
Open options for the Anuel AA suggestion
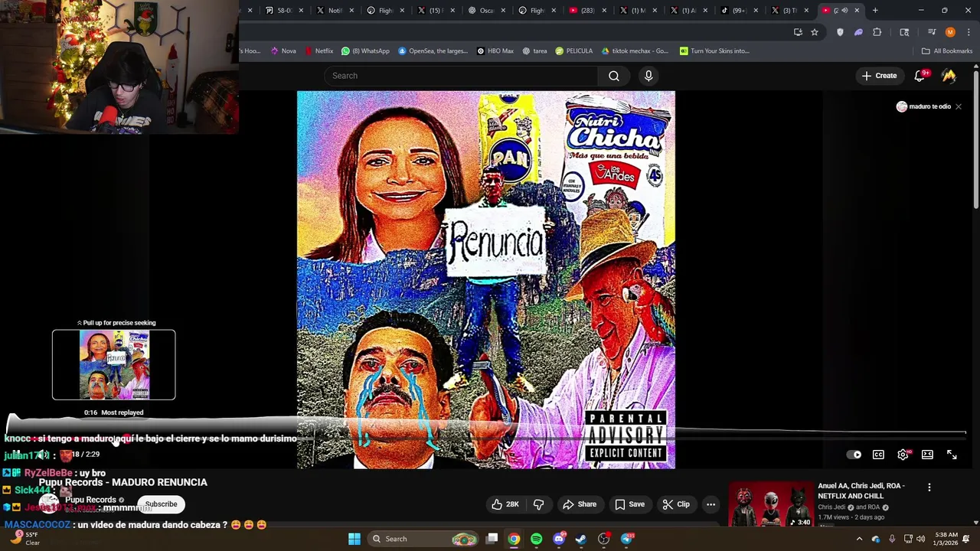(x=929, y=487)
